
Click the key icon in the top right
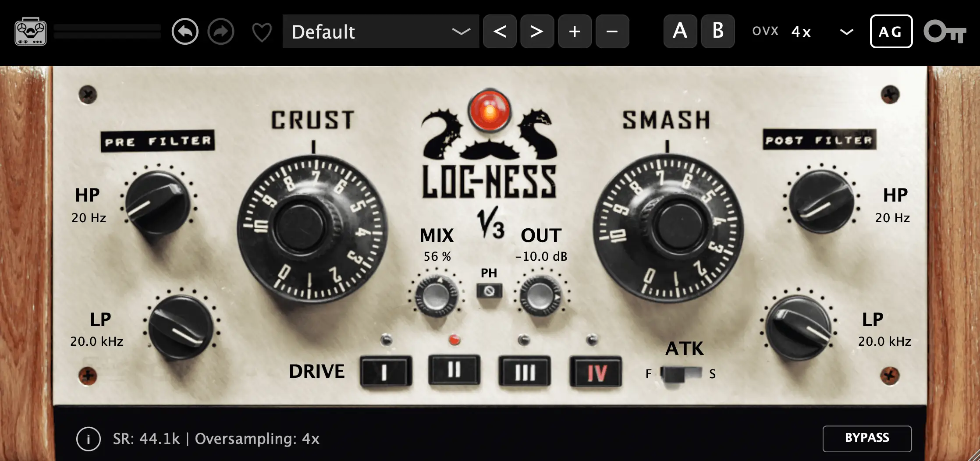coord(944,32)
